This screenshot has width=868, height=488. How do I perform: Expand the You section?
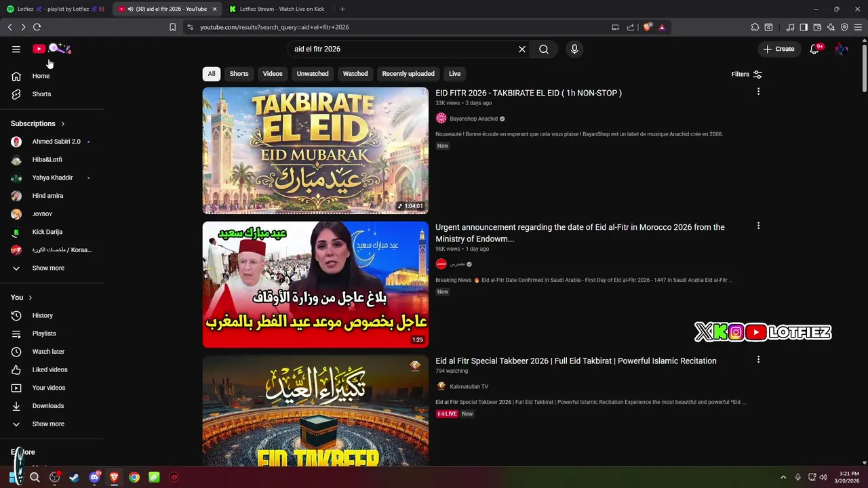(x=22, y=298)
